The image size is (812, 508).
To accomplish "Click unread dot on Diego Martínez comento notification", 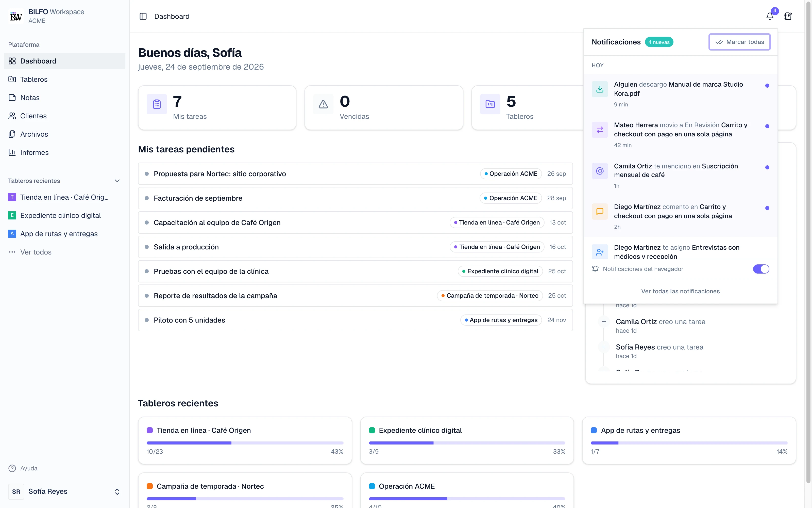I will pos(767,208).
